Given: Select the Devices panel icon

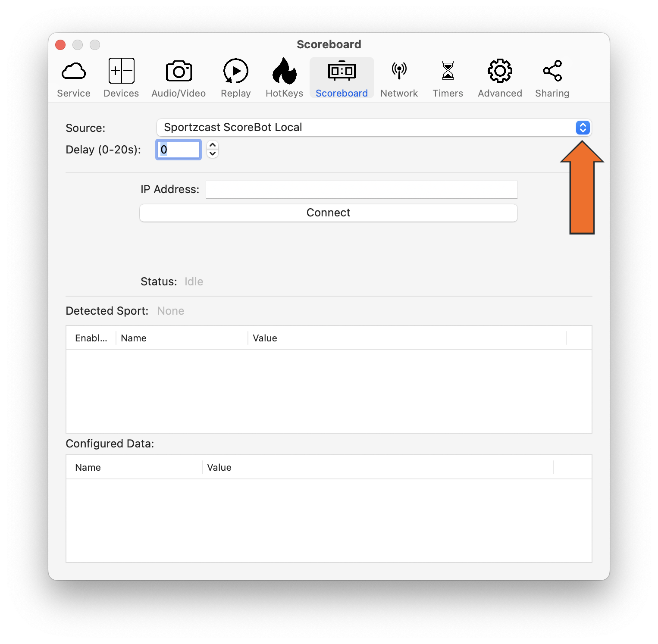Looking at the screenshot, I should point(121,78).
